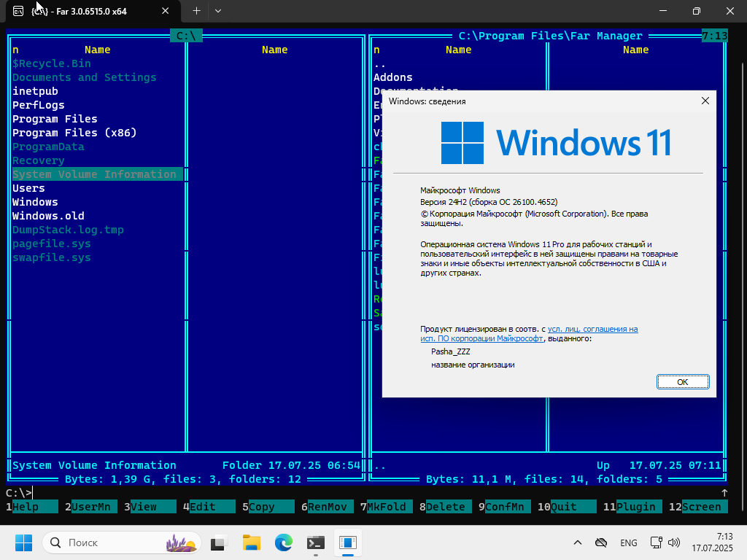Open the ENG input language switcher
Image resolution: width=747 pixels, height=560 pixels.
628,543
